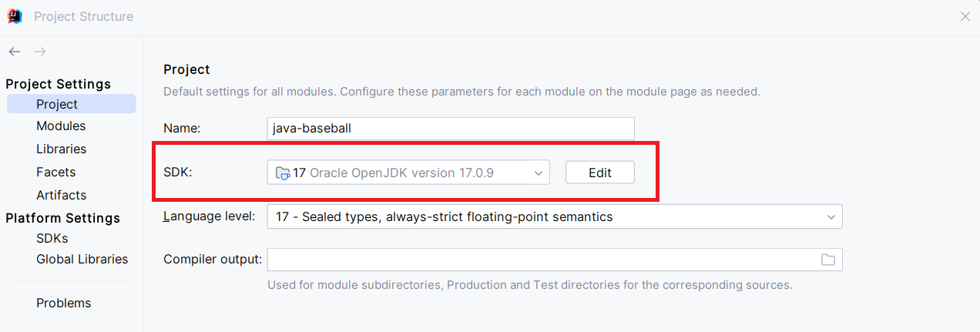Click the folder browse icon for Compiler output
The image size is (980, 332).
(828, 260)
